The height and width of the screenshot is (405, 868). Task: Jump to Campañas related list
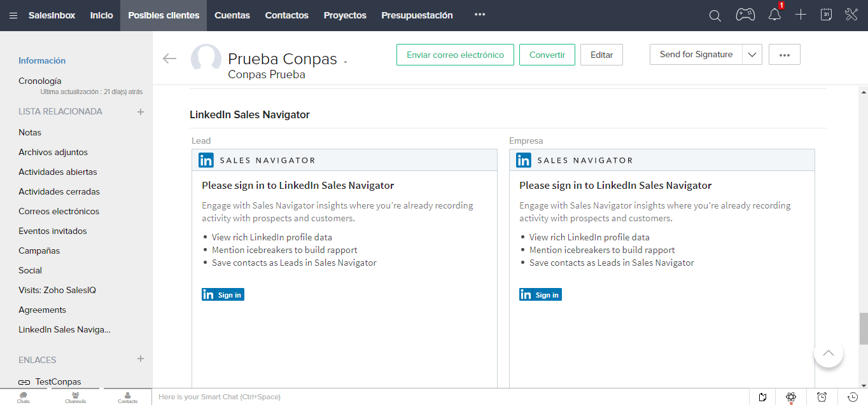(39, 251)
